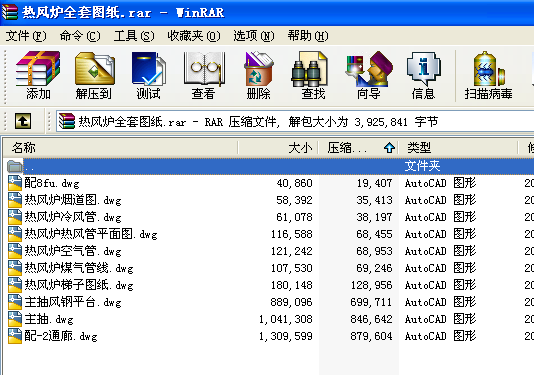This screenshot has height=375, width=534.
Task: Click file icon of 热风炉梯子图纸.dwg
Action: [15, 285]
